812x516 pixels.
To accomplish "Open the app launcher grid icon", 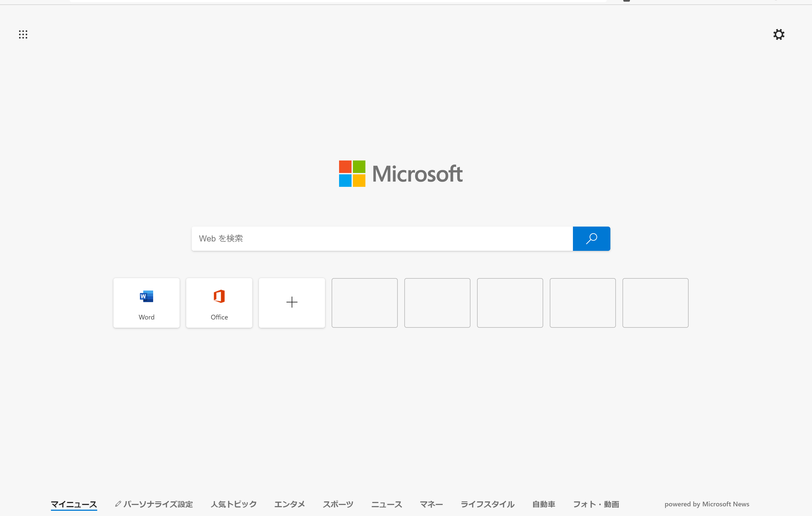I will [x=23, y=34].
